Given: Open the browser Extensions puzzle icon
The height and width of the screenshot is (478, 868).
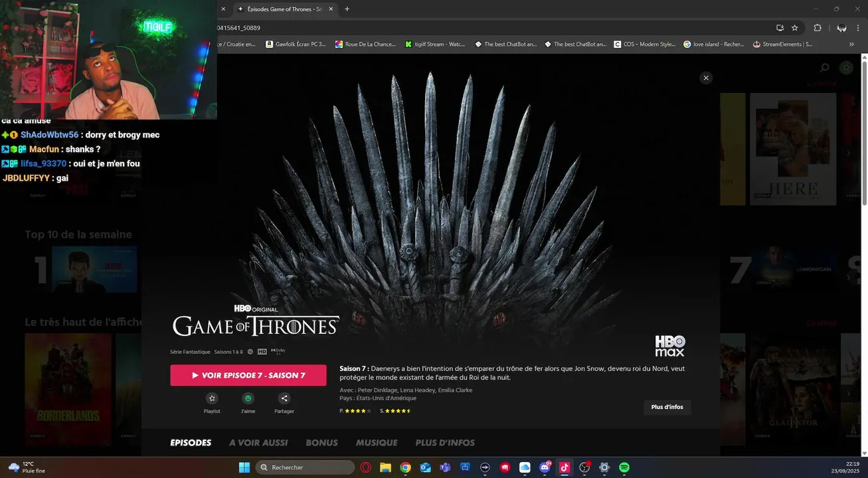Looking at the screenshot, I should [x=818, y=28].
